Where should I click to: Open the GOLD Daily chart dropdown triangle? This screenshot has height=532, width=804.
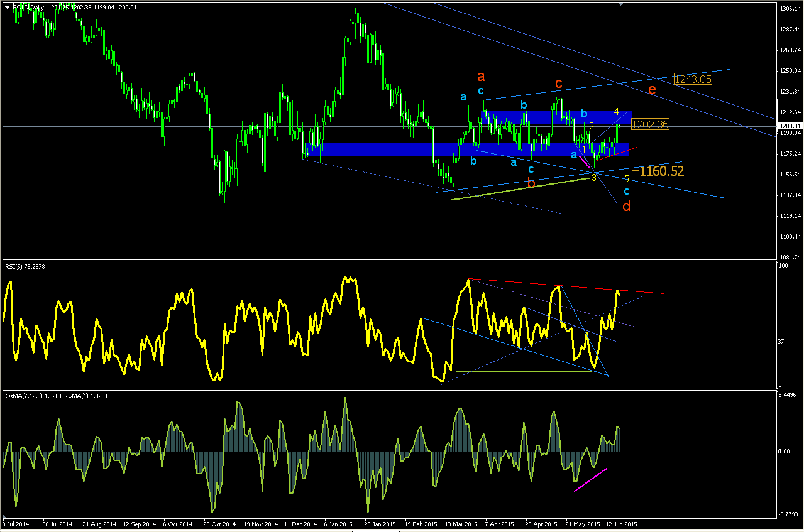click(7, 7)
